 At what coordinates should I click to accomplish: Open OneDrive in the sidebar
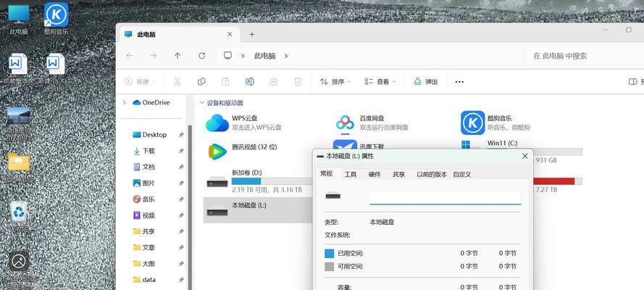click(151, 102)
